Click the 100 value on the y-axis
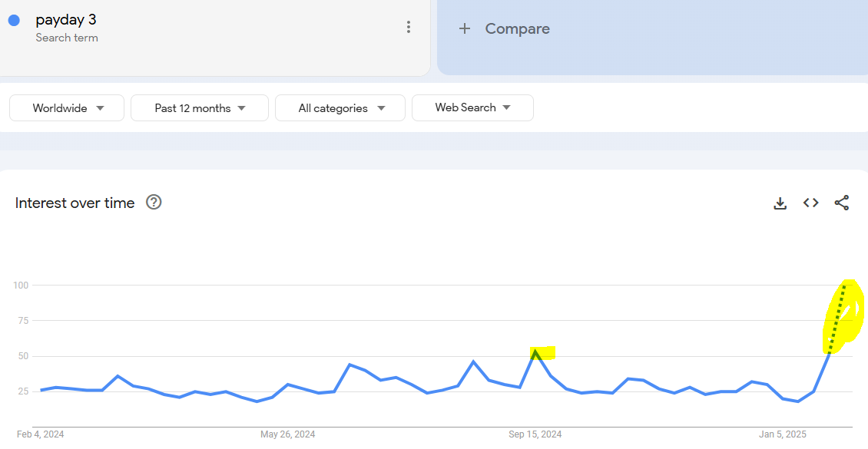This screenshot has height=449, width=868. coord(20,286)
